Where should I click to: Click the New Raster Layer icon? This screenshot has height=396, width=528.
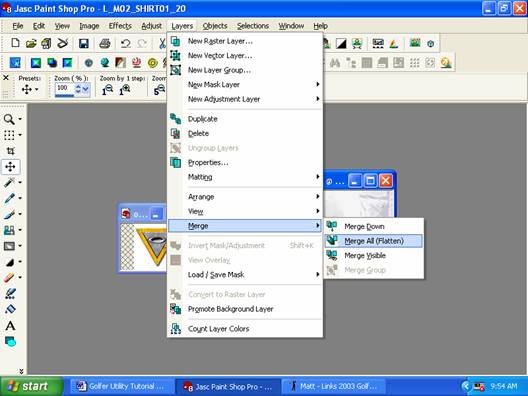(x=175, y=41)
